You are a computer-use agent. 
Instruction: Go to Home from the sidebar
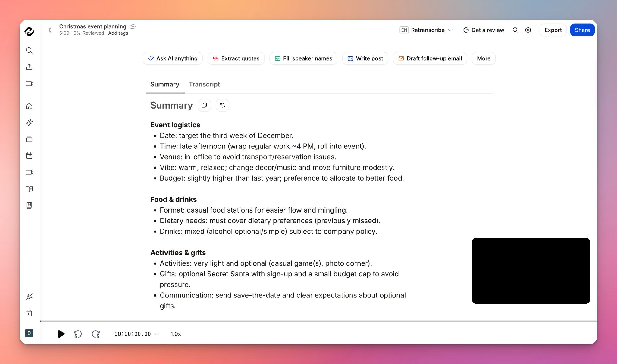[29, 106]
